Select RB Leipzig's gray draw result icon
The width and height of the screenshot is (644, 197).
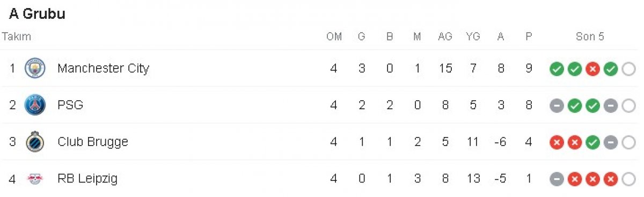click(x=557, y=179)
